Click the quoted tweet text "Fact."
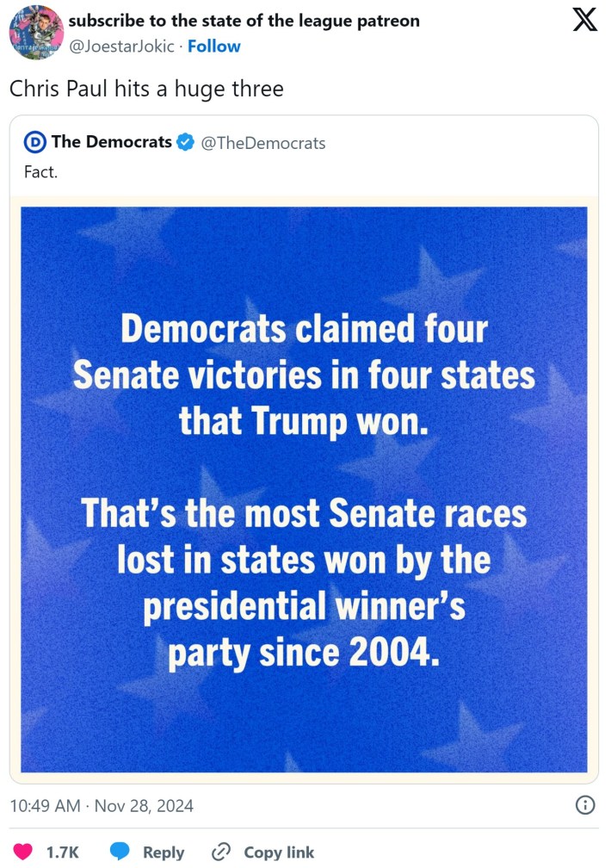611x868 pixels. [x=40, y=171]
